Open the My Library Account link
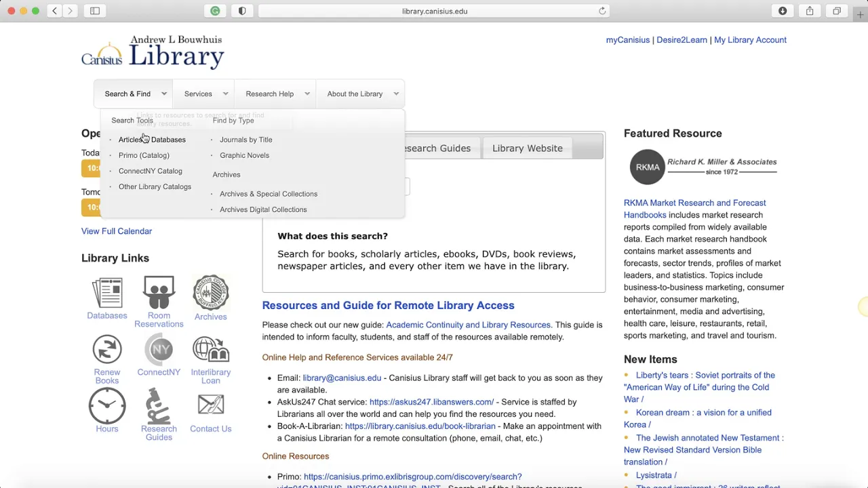 pos(750,40)
